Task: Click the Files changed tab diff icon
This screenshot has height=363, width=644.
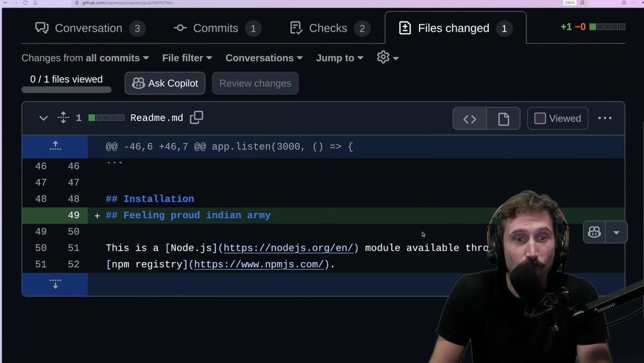Action: tap(405, 28)
